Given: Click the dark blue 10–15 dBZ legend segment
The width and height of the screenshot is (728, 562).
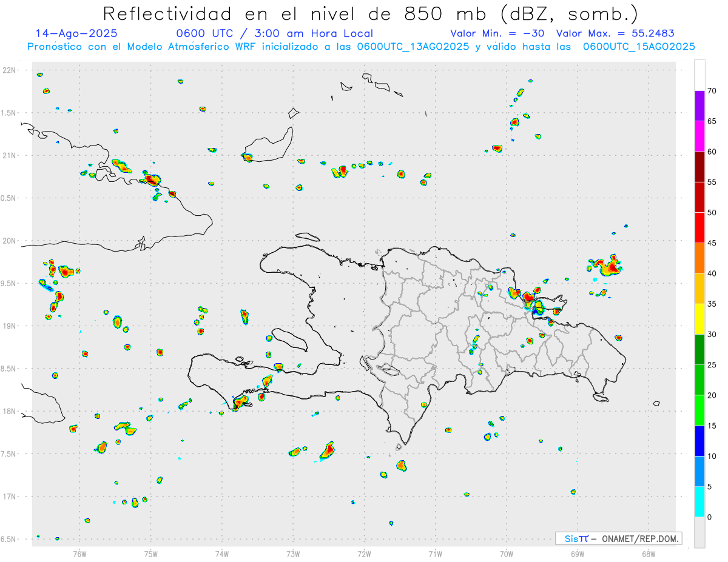Looking at the screenshot, I should click(x=699, y=441).
